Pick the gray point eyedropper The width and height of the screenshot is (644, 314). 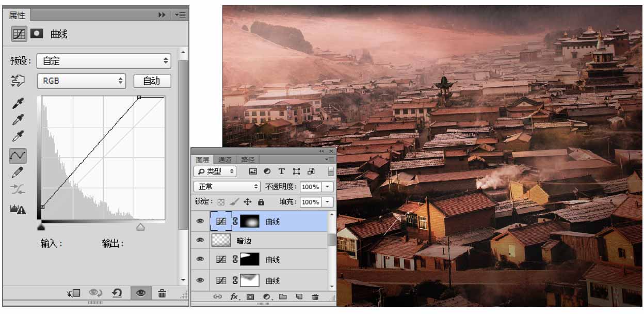point(18,120)
